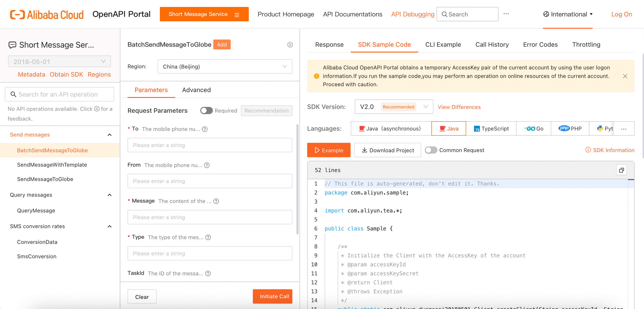Select the Go language icon tab
Image resolution: width=644 pixels, height=309 pixels.
pos(533,128)
